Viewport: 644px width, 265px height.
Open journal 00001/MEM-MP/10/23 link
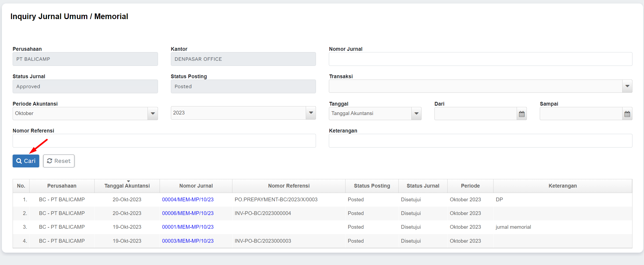point(188,227)
